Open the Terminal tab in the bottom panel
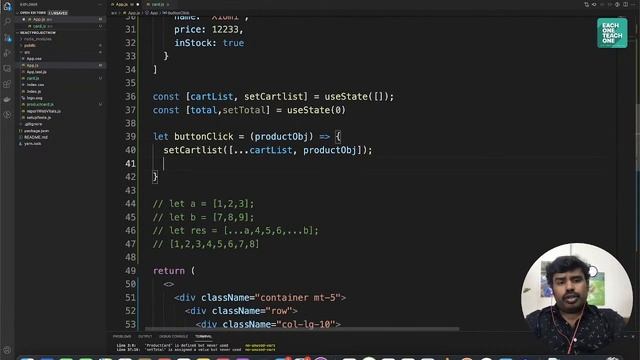 click(203, 336)
